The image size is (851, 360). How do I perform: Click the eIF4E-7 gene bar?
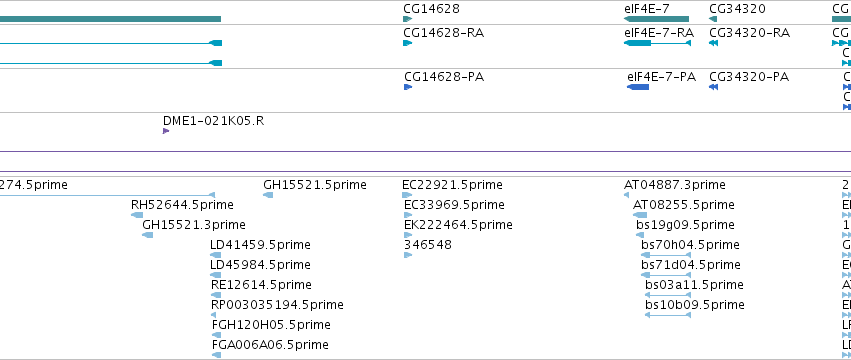656,19
